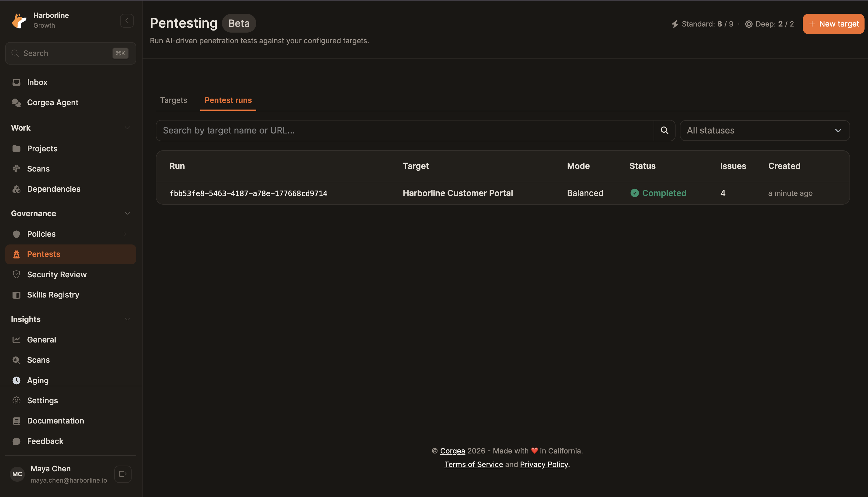
Task: Click the Balanced mode cell
Action: 585,193
